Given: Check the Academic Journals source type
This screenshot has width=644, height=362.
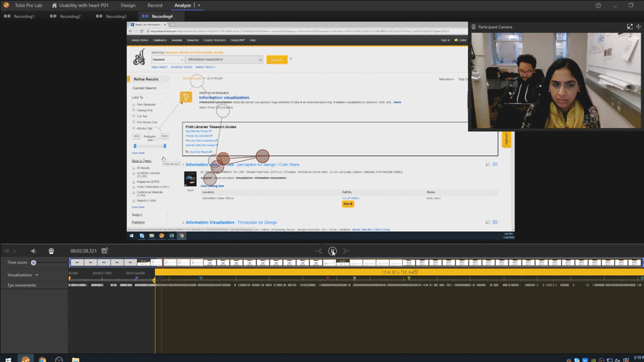Looking at the screenshot, I should pyautogui.click(x=134, y=174).
